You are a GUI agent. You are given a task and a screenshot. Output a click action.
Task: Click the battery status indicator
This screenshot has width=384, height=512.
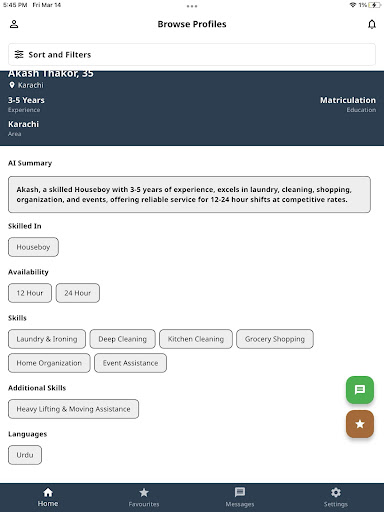[x=375, y=5]
